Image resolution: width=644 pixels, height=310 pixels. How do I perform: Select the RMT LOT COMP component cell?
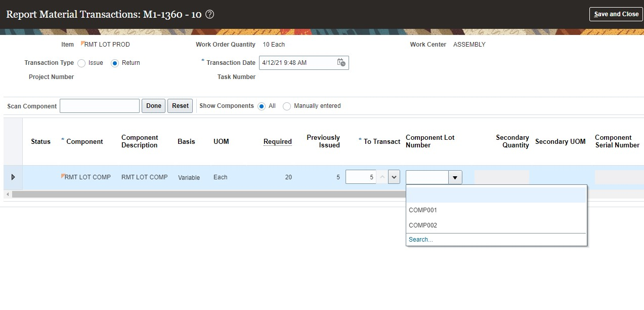[x=88, y=177]
